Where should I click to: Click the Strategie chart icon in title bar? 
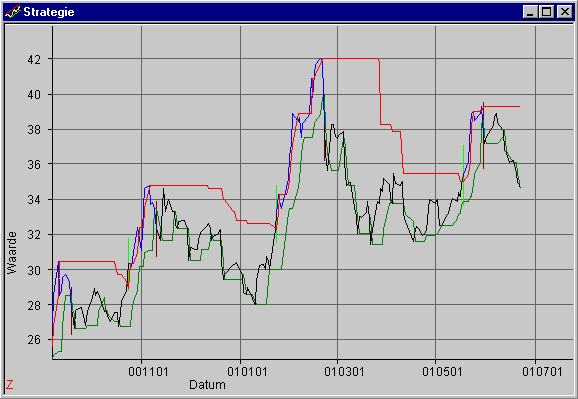click(12, 12)
